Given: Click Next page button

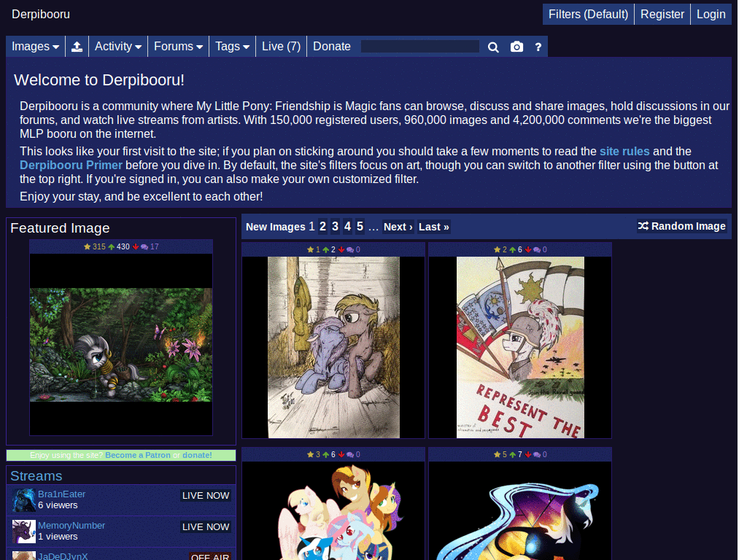Looking at the screenshot, I should [398, 227].
